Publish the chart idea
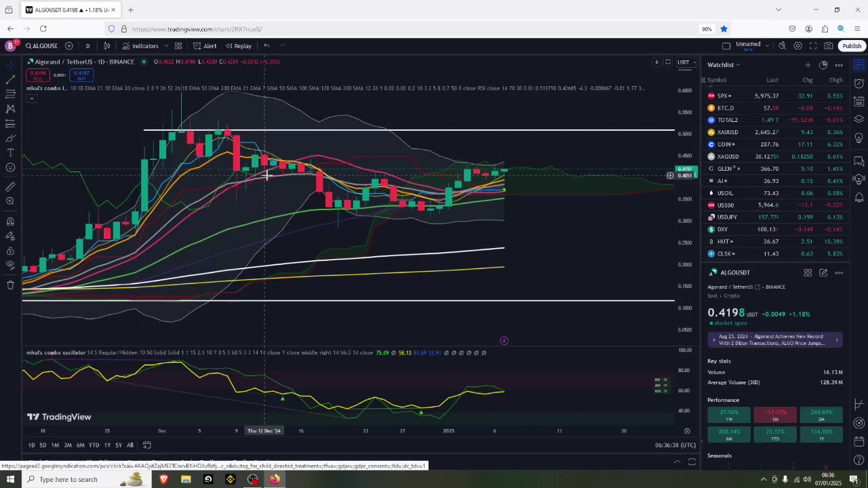 click(x=852, y=46)
